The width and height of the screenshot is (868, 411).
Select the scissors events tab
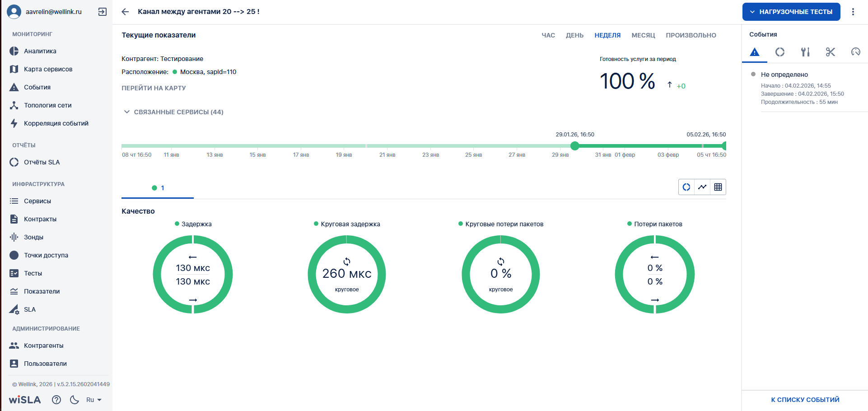(830, 52)
